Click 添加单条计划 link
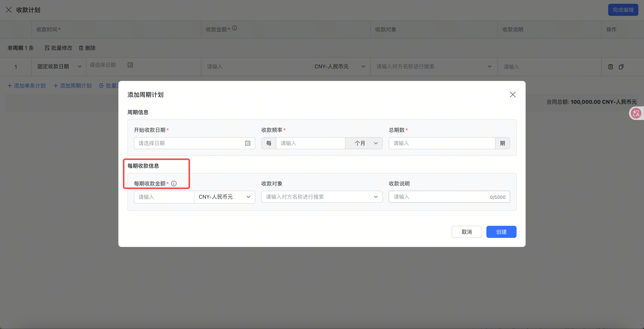 pyautogui.click(x=27, y=86)
